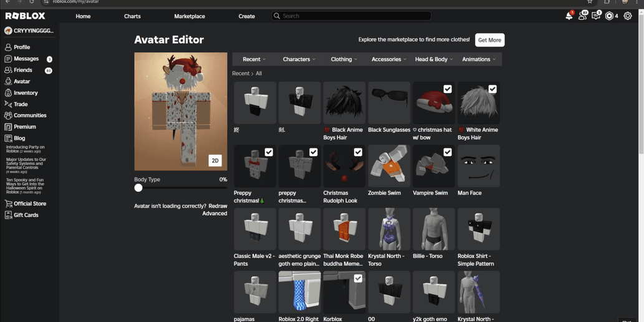Expand the Characters dropdown tab

click(x=299, y=59)
